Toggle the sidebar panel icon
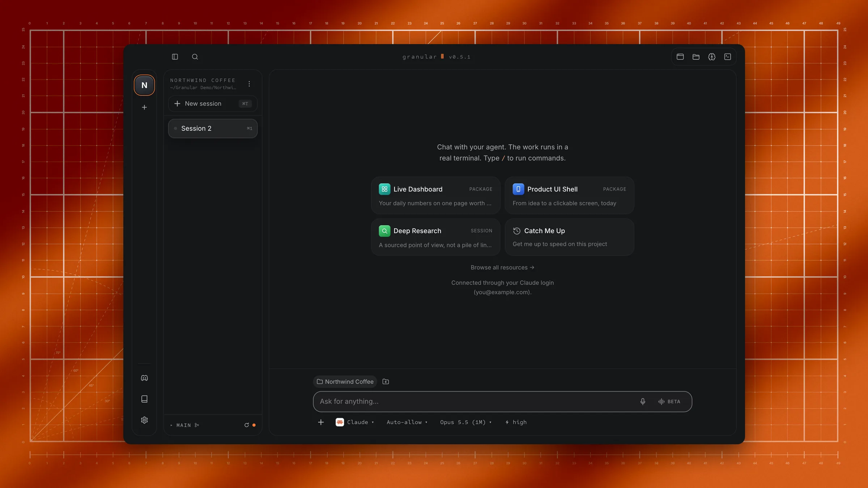Viewport: 868px width, 488px height. (x=175, y=57)
